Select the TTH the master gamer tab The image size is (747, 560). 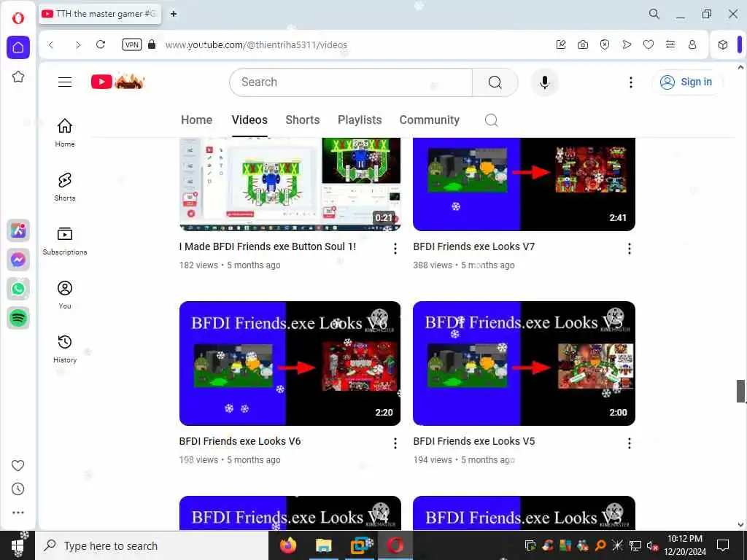tap(99, 14)
